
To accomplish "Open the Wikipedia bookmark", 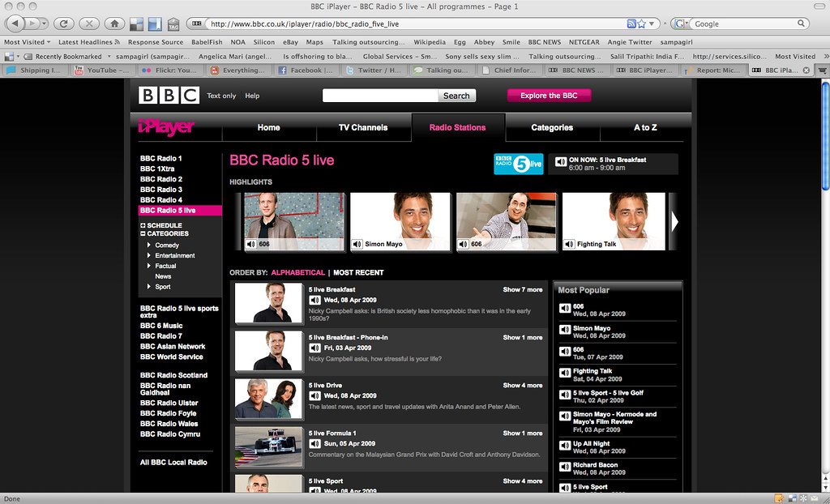I will coord(430,42).
